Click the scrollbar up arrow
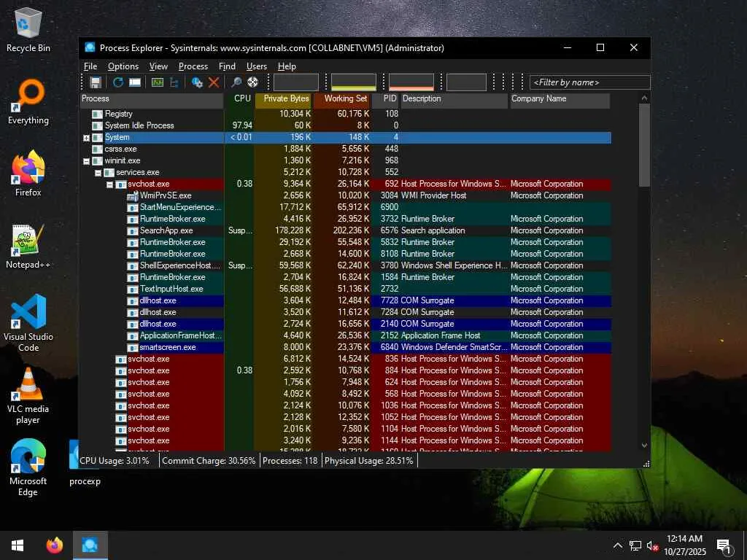 point(644,98)
